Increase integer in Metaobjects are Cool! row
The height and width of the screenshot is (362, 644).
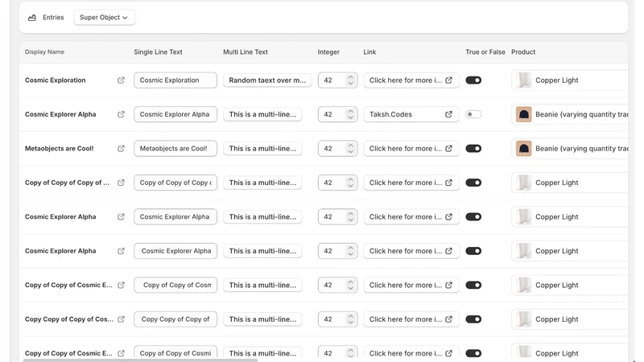(x=350, y=146)
